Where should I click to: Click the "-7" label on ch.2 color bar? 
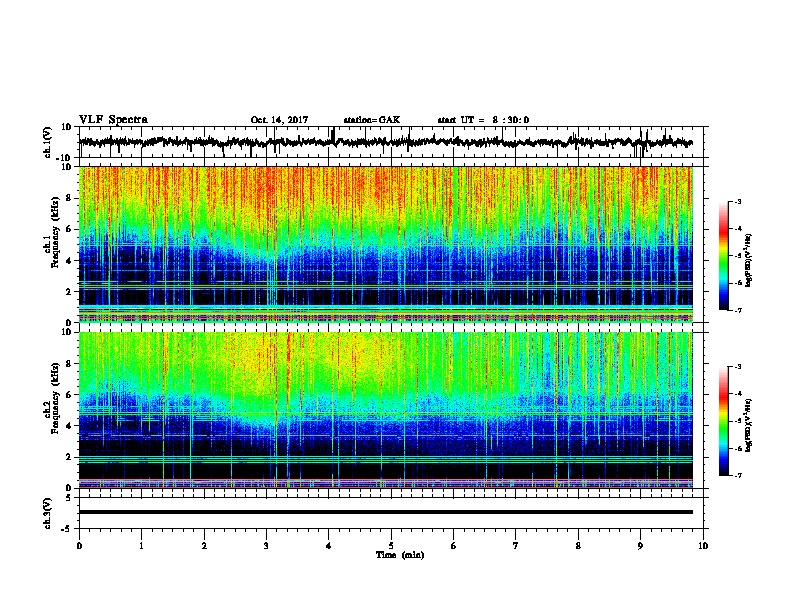[737, 475]
